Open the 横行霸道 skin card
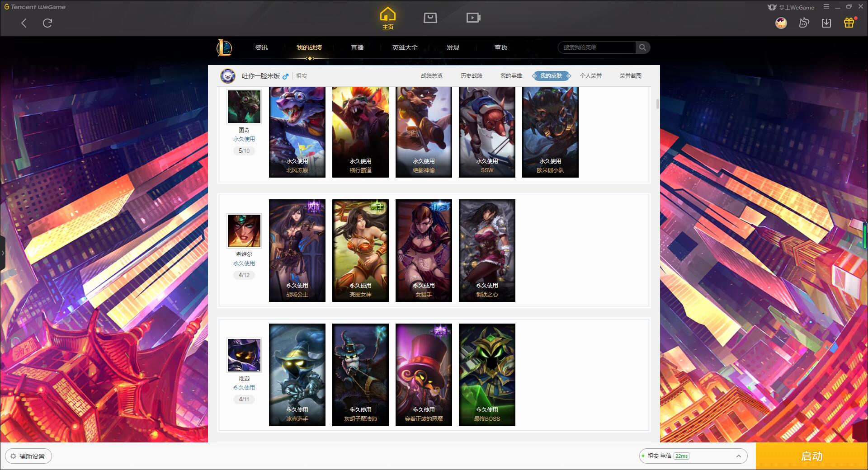Viewport: 868px width, 470px height. pyautogui.click(x=360, y=132)
